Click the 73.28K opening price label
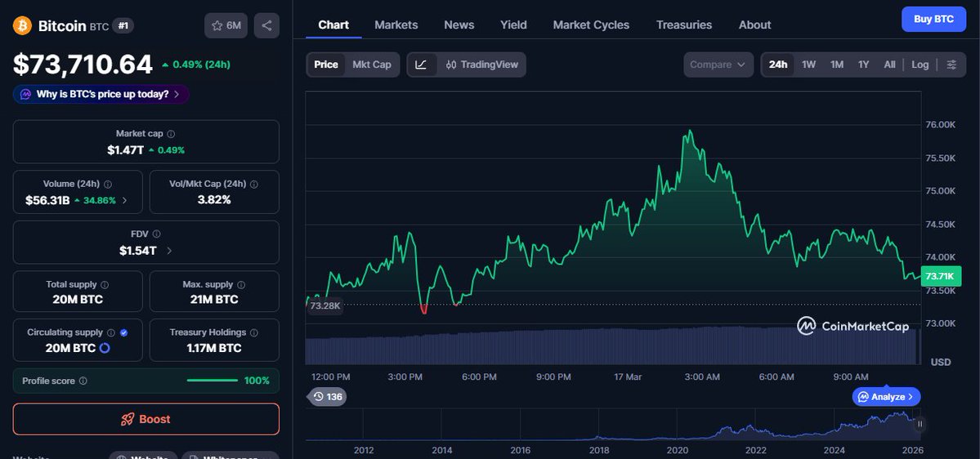Image resolution: width=980 pixels, height=459 pixels. [325, 306]
